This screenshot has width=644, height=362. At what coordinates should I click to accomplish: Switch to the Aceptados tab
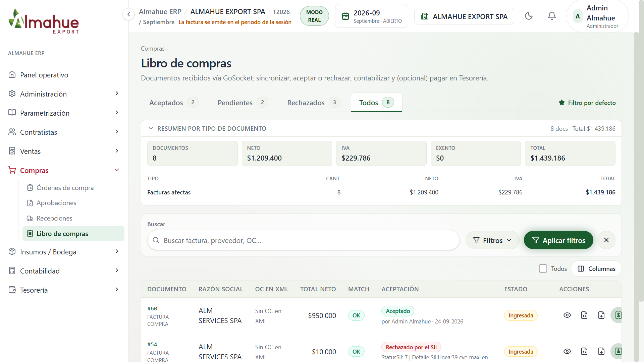[174, 103]
